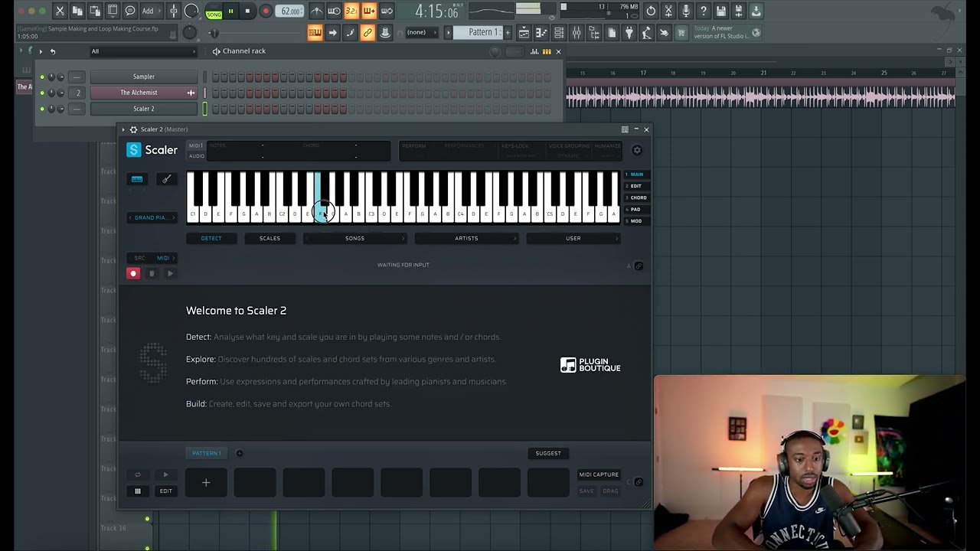Toggle blend recording overdub icon

click(x=369, y=11)
